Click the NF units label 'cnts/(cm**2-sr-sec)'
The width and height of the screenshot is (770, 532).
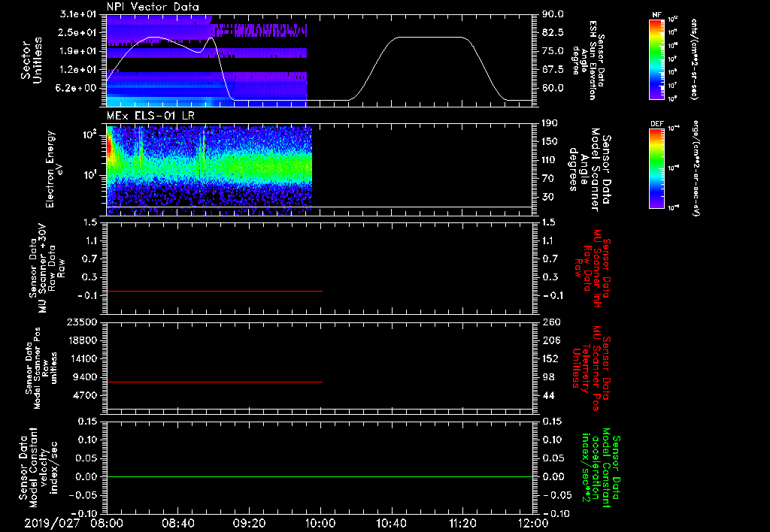(x=694, y=59)
